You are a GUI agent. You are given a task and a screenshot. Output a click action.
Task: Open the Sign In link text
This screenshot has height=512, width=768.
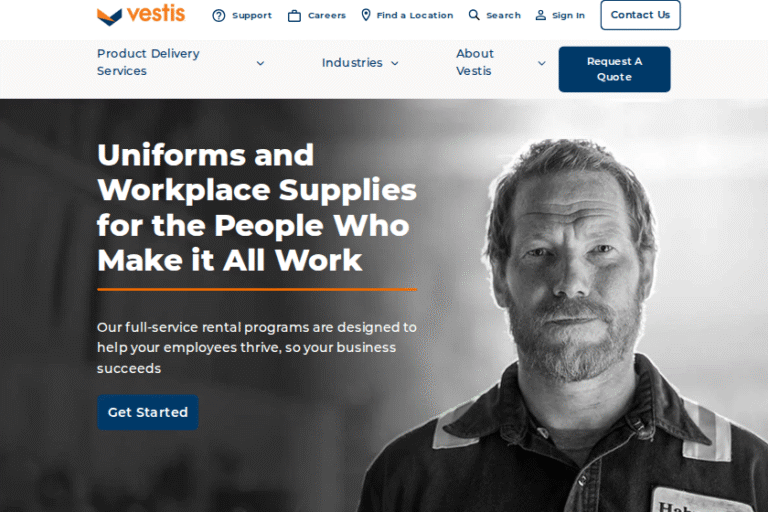[568, 16]
